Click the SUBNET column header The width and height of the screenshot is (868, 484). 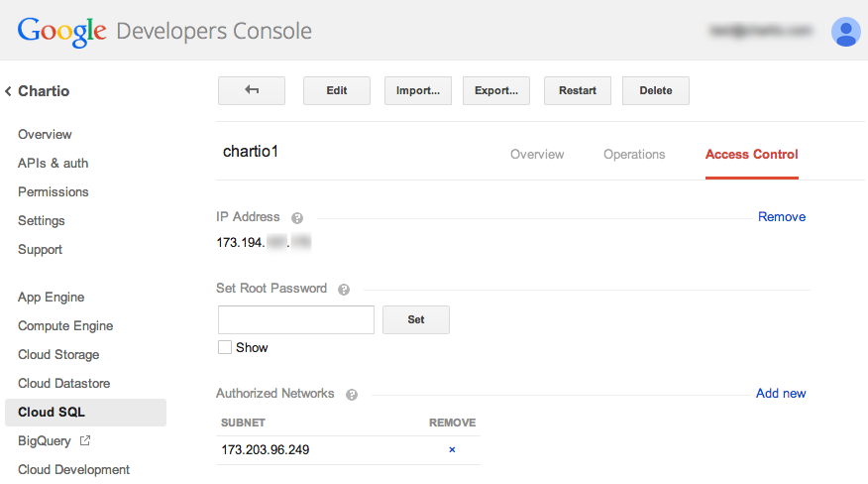pos(243,423)
